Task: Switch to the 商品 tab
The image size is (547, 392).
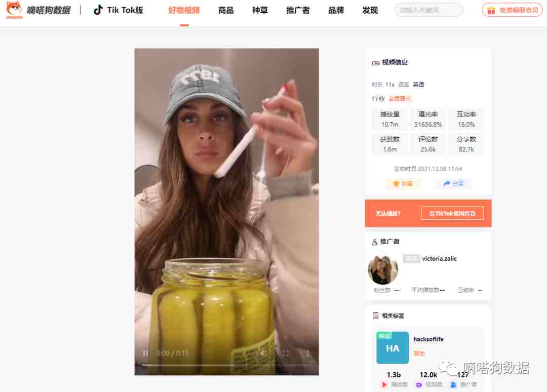Action: 226,11
